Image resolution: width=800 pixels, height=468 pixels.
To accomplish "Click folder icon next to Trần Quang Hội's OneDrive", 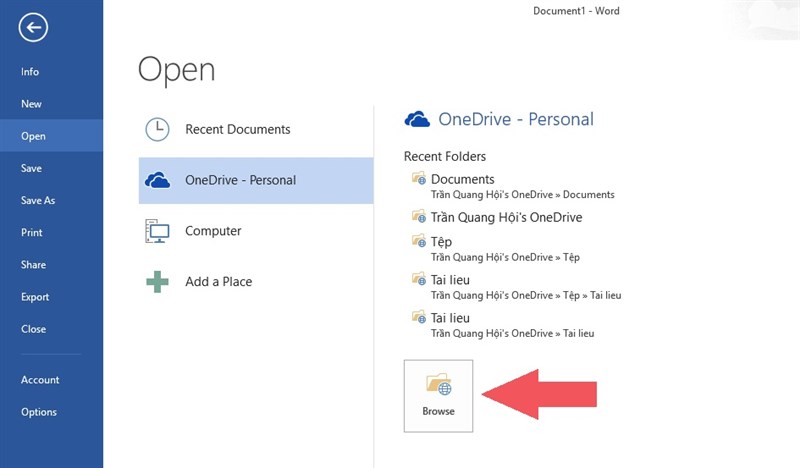I will pos(419,216).
